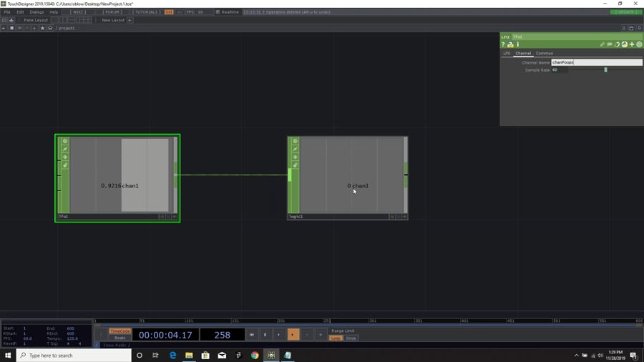Image resolution: width=644 pixels, height=362 pixels.
Task: Toggle the Realtime checkbox
Action: [218, 12]
